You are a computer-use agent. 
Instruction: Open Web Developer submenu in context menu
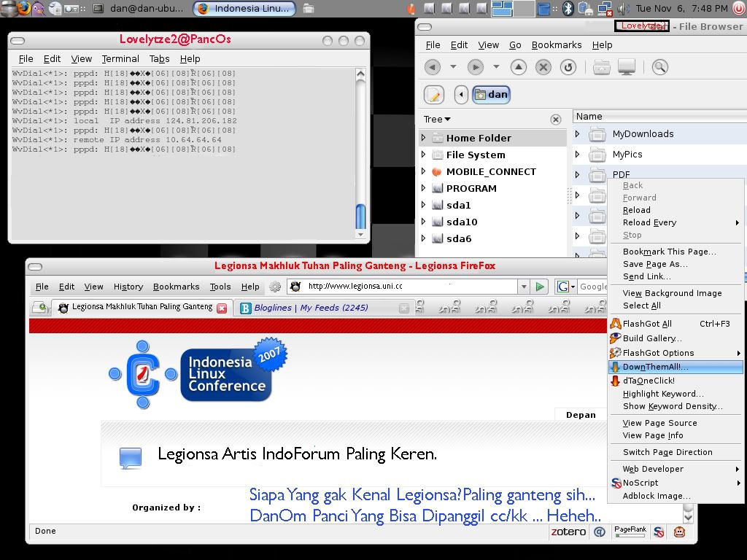pos(676,469)
